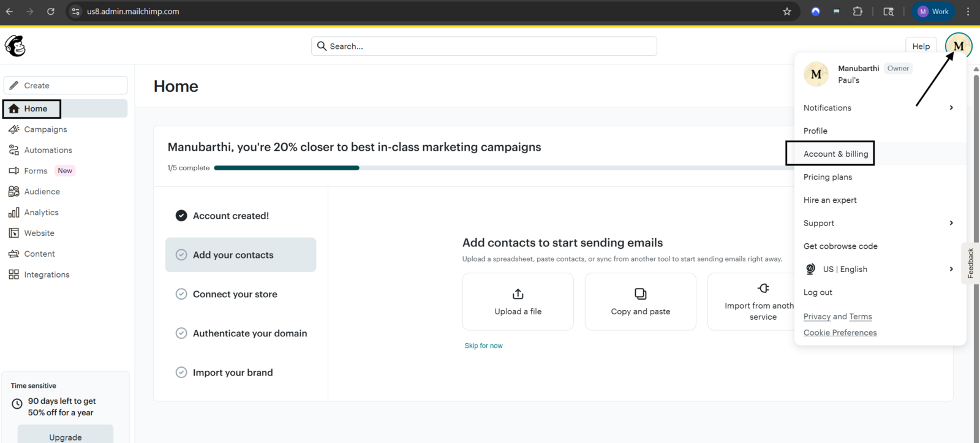Click the Help button in header

[921, 46]
